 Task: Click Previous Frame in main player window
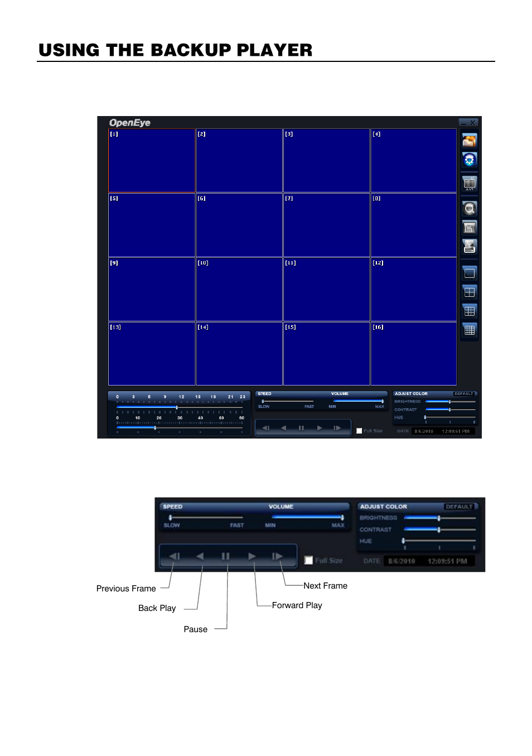[x=266, y=428]
